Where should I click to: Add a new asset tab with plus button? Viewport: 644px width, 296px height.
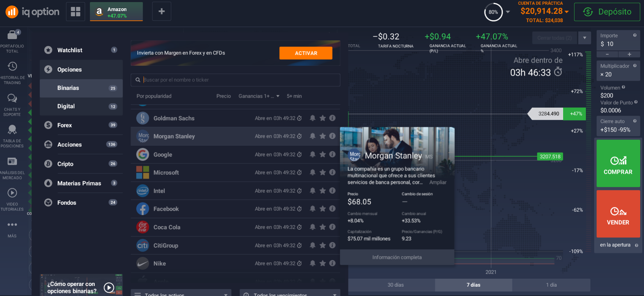coord(161,11)
